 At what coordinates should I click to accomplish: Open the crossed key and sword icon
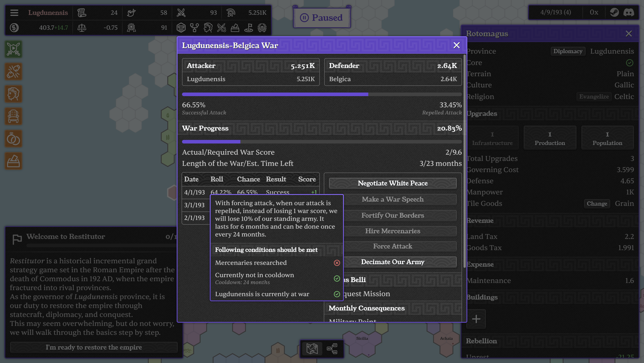pos(222,28)
